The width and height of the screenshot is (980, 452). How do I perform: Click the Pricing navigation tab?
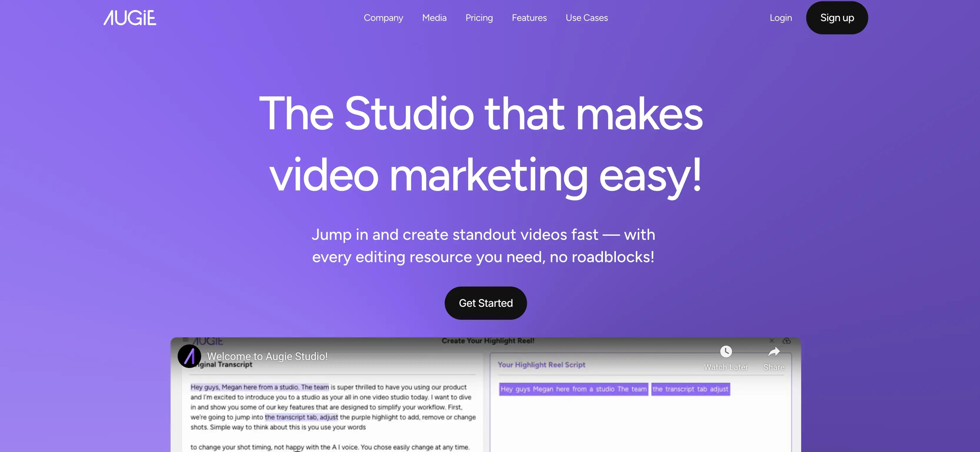click(x=479, y=17)
